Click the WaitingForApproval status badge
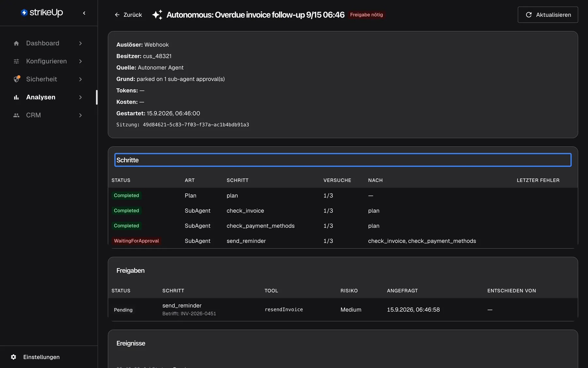Viewport: 588px width, 368px height. pos(136,241)
